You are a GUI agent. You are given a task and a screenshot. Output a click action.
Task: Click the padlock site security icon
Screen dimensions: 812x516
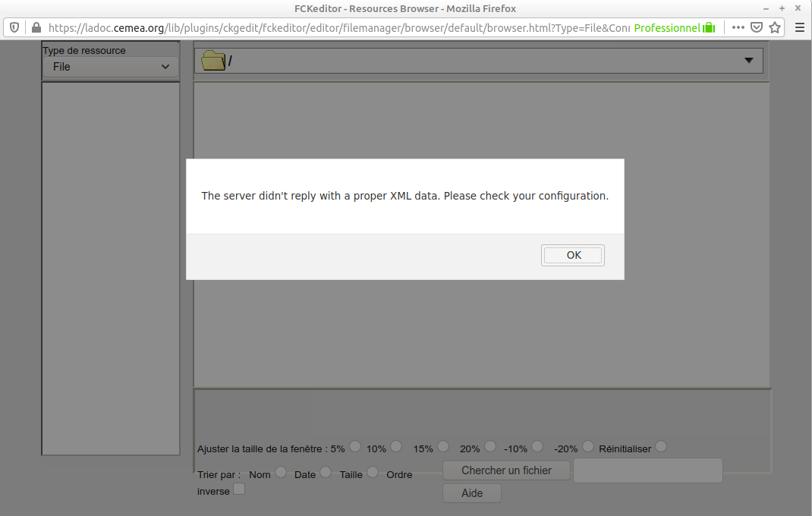(x=35, y=27)
